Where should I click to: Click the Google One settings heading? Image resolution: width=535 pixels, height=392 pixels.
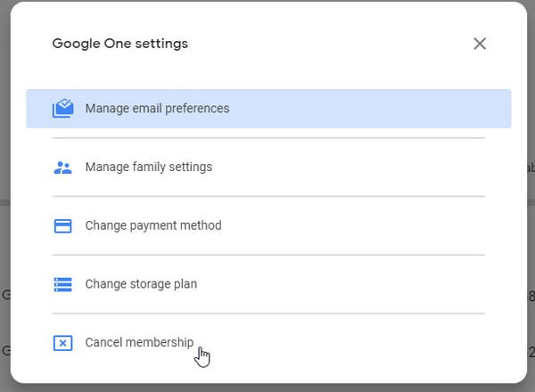click(120, 44)
